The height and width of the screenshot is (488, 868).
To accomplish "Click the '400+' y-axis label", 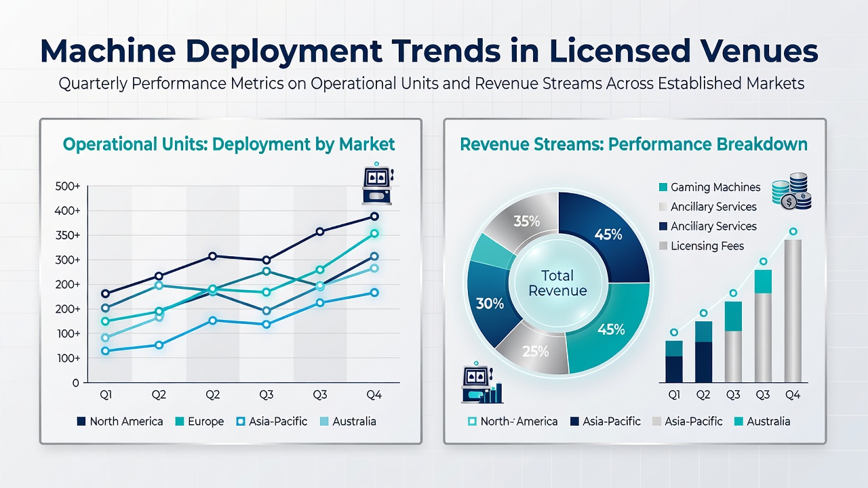I will [67, 211].
